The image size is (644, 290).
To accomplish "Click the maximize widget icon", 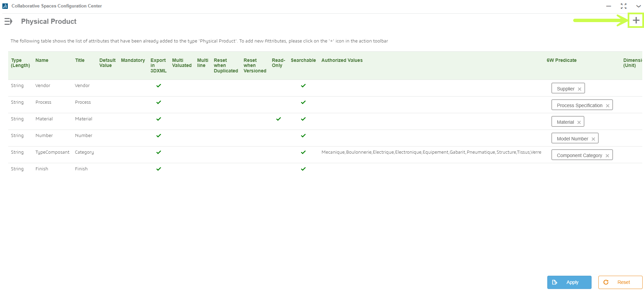I will pyautogui.click(x=624, y=6).
